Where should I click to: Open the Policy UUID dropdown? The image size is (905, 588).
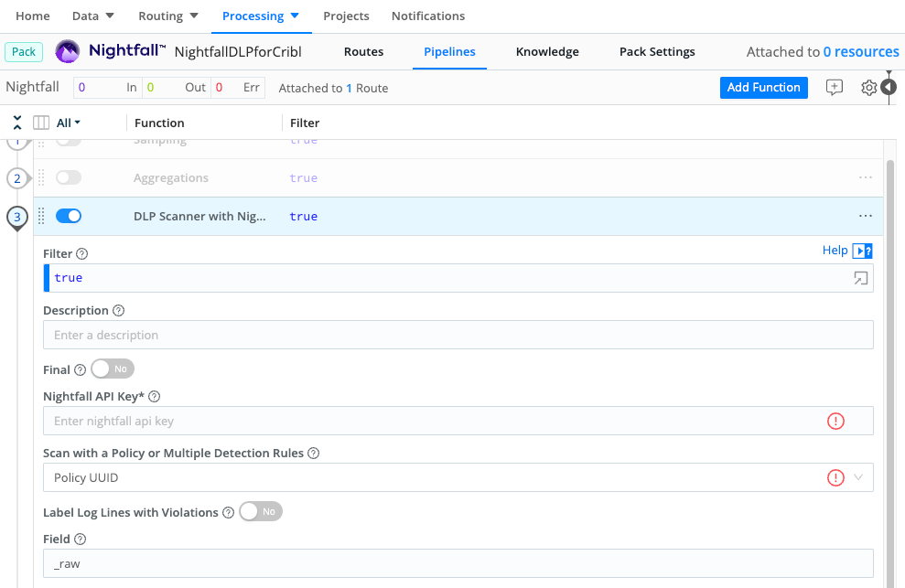[x=448, y=477]
